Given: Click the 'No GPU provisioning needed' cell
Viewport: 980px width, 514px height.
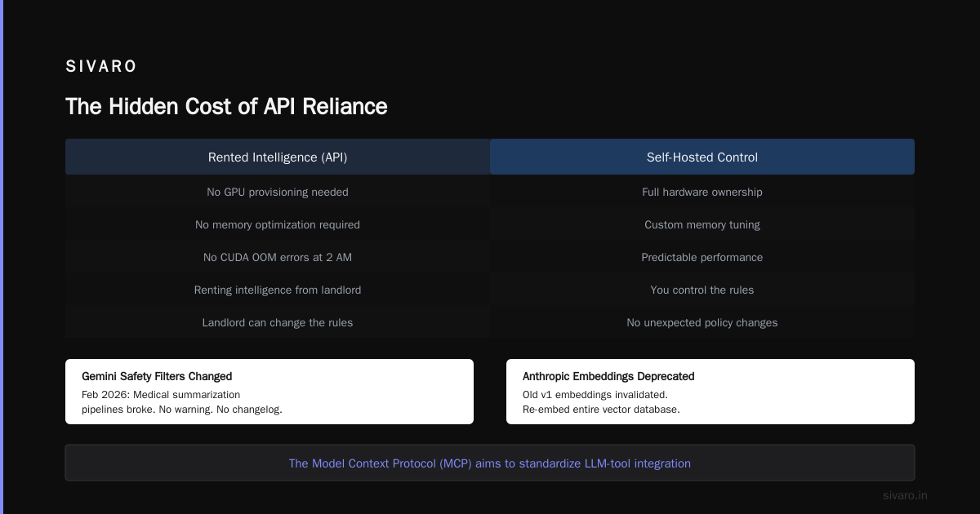Looking at the screenshot, I should coord(278,192).
